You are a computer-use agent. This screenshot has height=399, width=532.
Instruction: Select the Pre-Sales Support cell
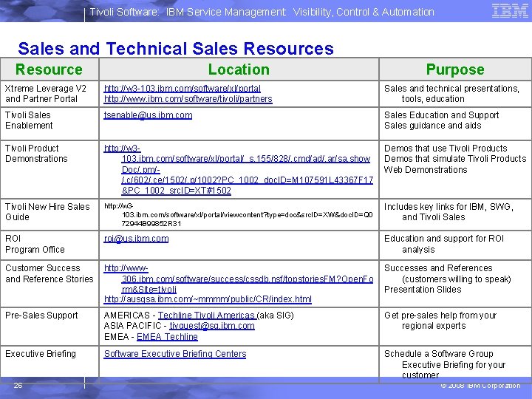tap(50, 327)
